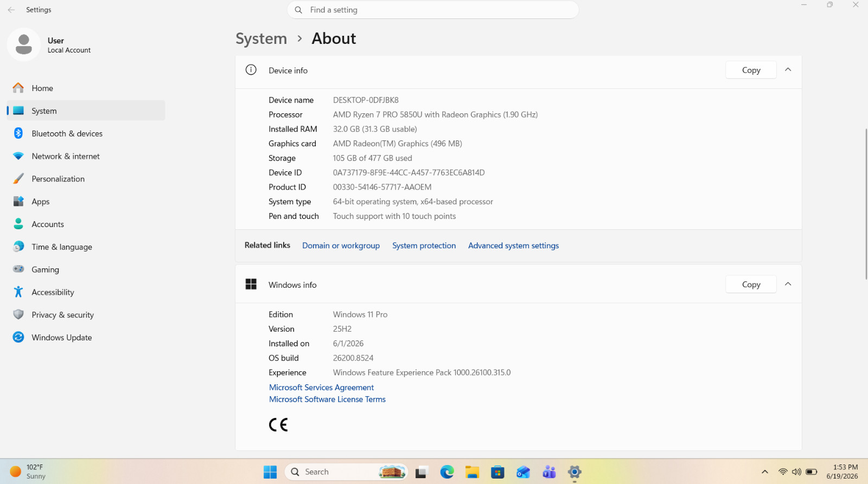Open Start menu from taskbar

(270, 472)
